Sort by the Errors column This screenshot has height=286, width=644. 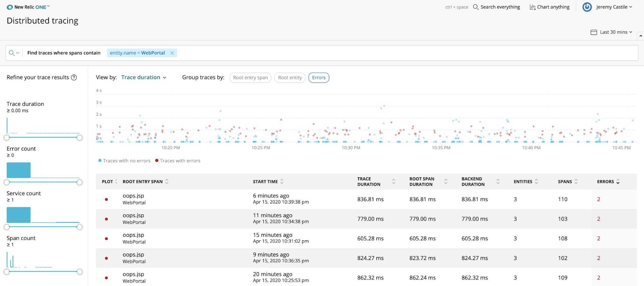608,182
